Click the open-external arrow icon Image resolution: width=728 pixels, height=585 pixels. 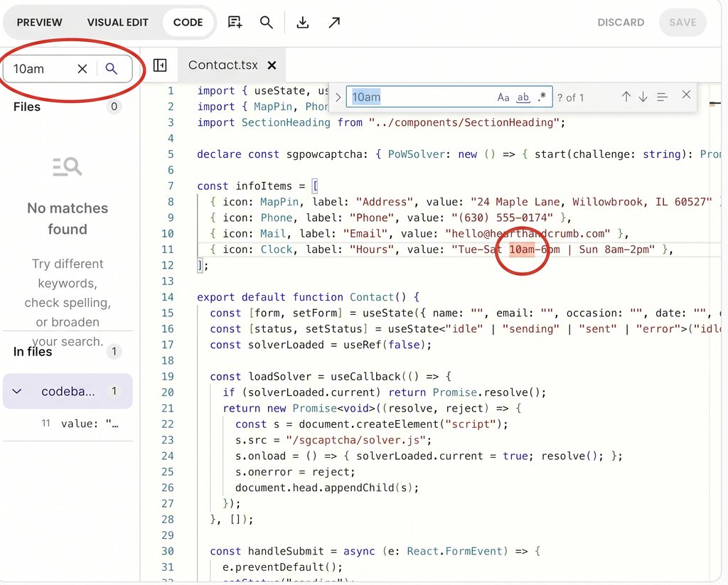coord(334,22)
